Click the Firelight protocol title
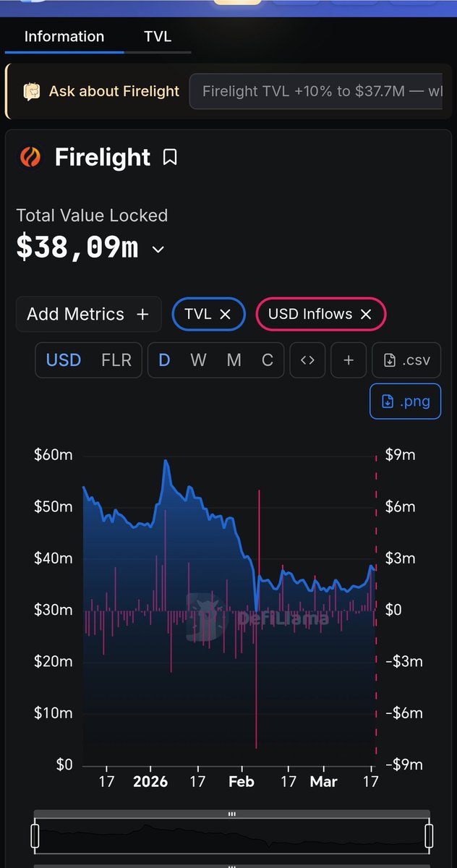 click(x=103, y=157)
